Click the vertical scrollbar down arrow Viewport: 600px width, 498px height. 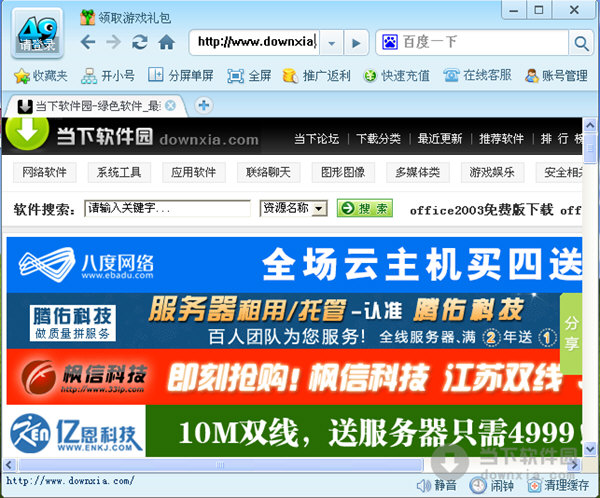coord(590,449)
